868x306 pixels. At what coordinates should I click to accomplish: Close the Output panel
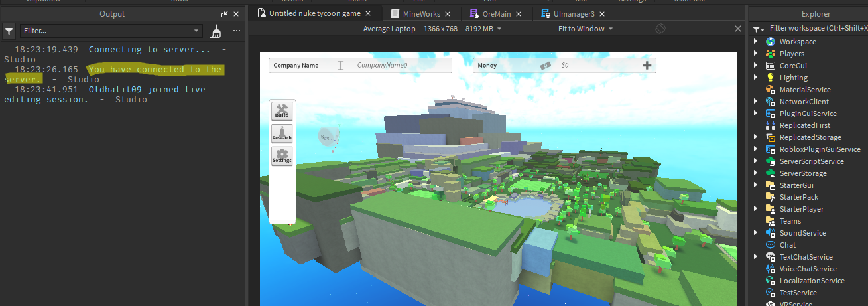[x=237, y=14]
